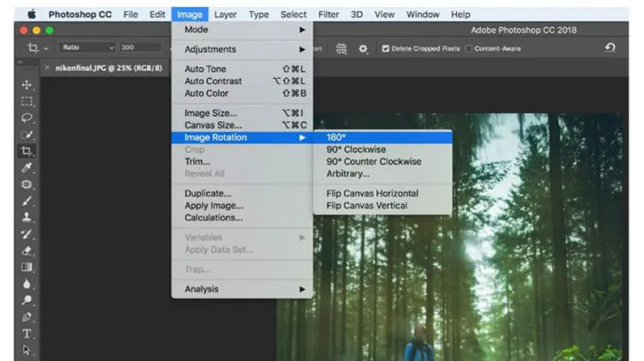The height and width of the screenshot is (361, 644).
Task: Choose Flip Canvas Vertical
Action: pos(382,206)
